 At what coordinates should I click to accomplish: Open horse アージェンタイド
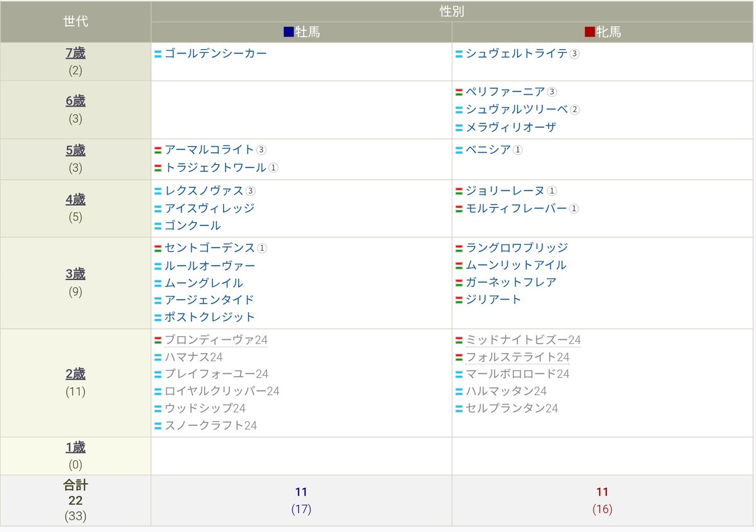210,300
